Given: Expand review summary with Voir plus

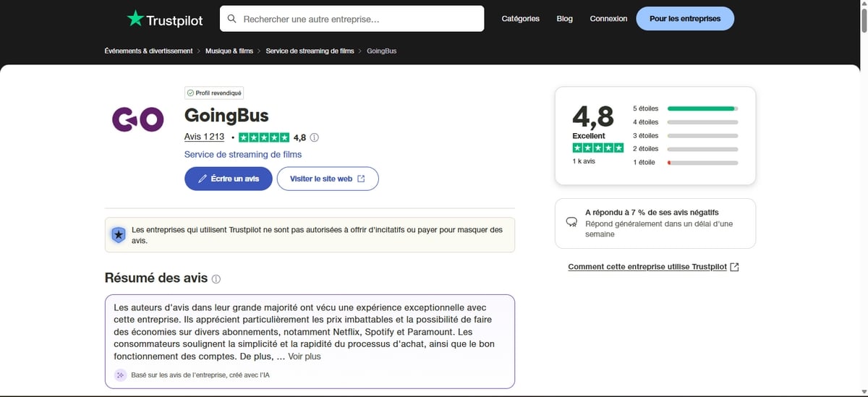Looking at the screenshot, I should [304, 357].
